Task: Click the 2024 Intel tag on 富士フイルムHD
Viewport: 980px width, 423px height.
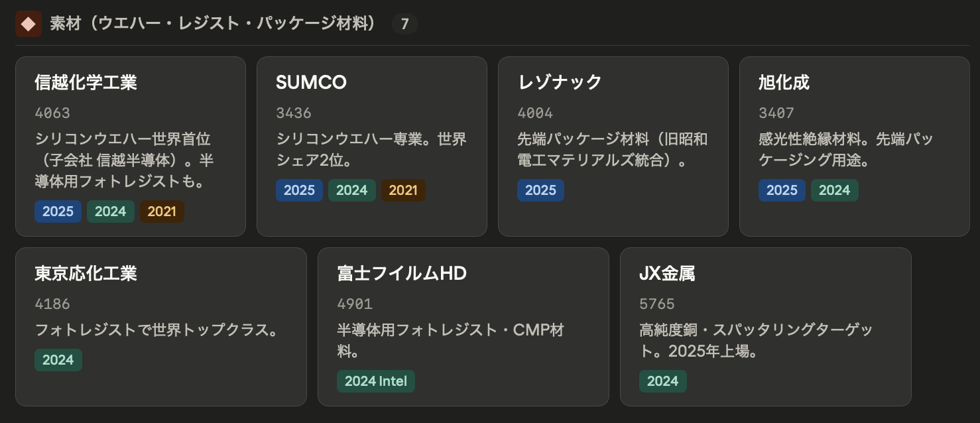Action: coord(376,381)
